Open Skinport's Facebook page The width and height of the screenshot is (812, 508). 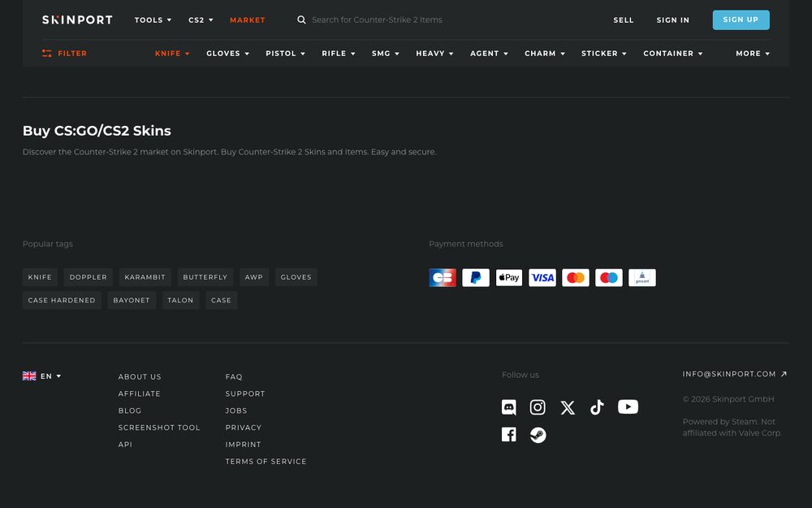pyautogui.click(x=509, y=434)
